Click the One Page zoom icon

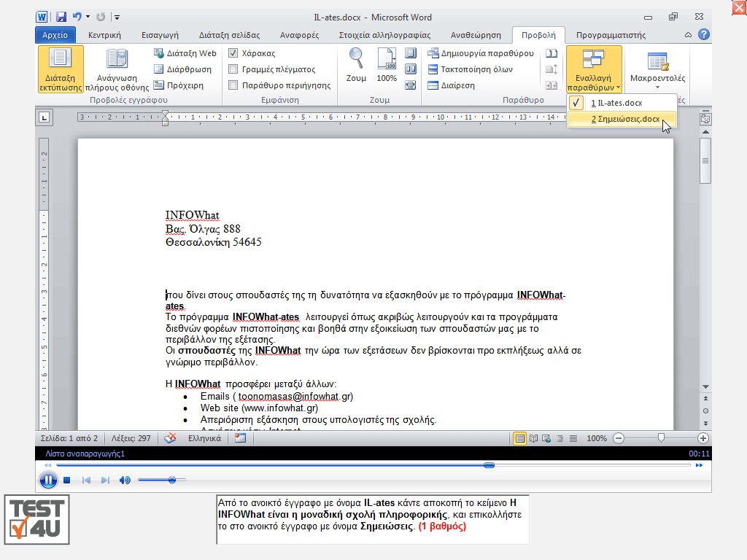pos(410,52)
